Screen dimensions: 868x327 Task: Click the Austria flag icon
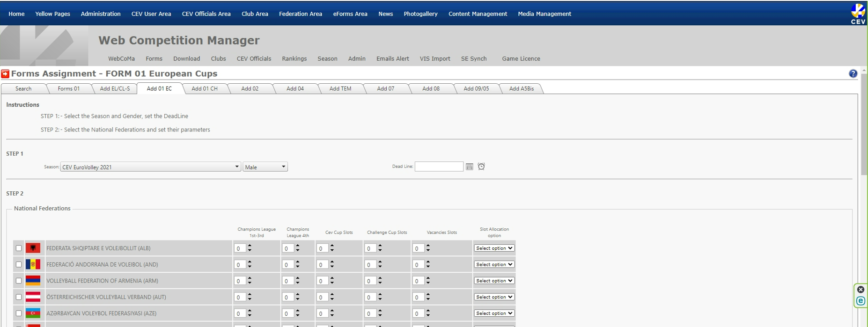tap(33, 297)
